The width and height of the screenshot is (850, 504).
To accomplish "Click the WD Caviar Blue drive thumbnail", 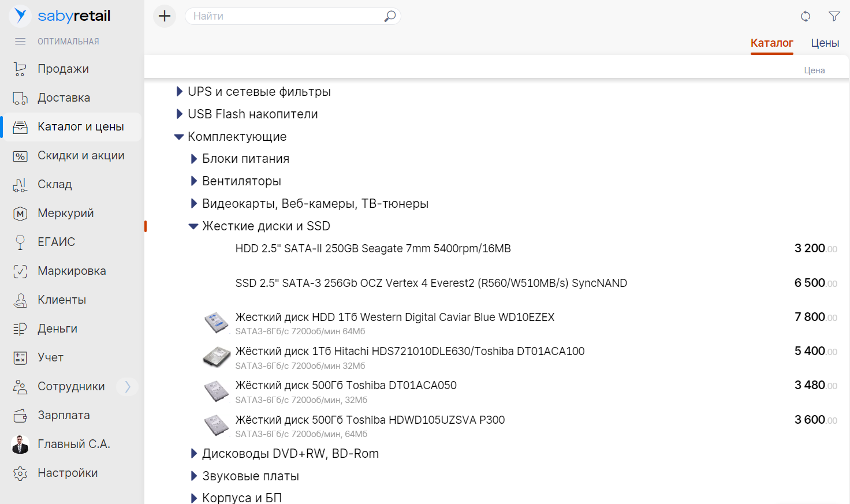I will coord(217,323).
